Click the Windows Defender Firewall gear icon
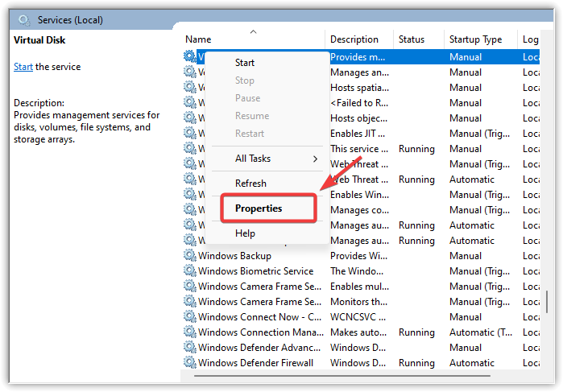 click(190, 363)
